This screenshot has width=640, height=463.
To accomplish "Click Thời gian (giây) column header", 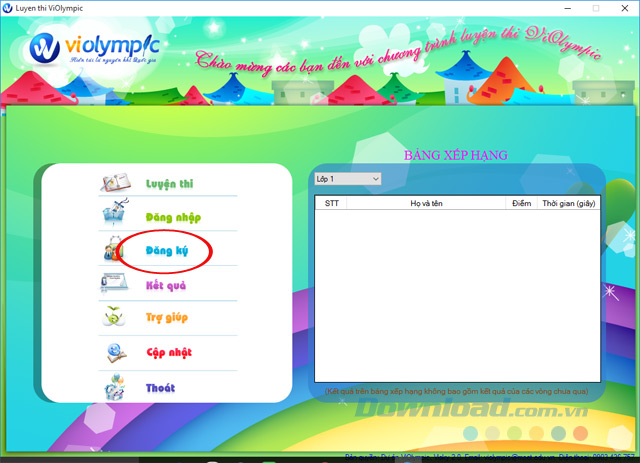I will click(568, 203).
